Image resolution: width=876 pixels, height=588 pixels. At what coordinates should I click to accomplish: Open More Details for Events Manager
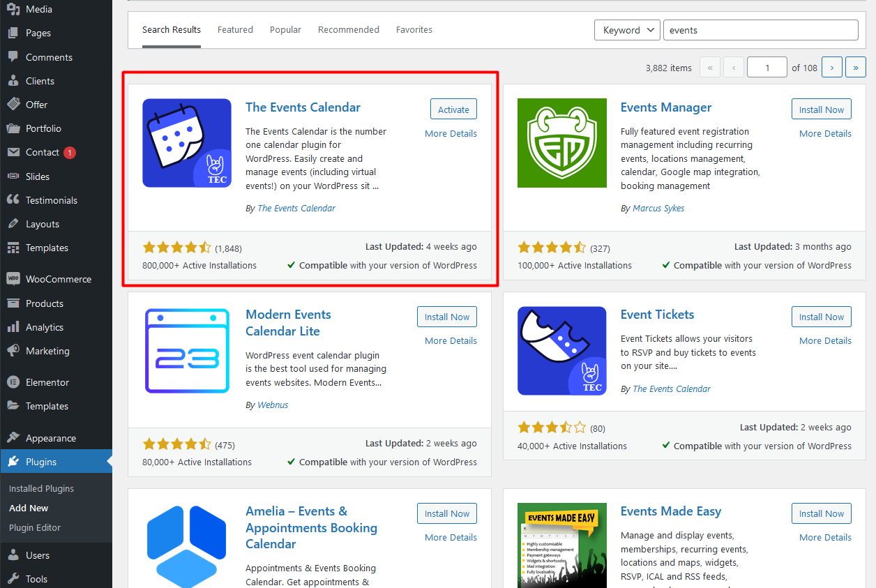click(x=826, y=133)
